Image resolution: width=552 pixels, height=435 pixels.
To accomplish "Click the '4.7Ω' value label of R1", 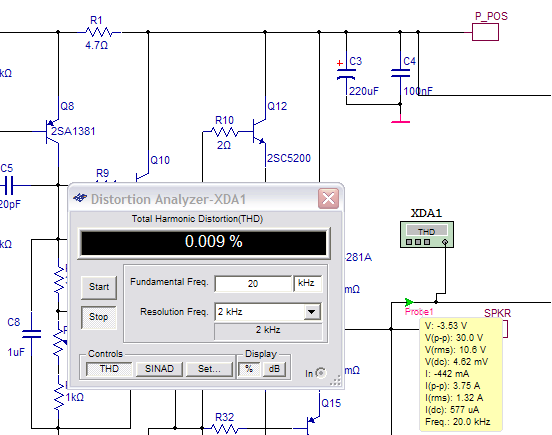I will [x=96, y=46].
